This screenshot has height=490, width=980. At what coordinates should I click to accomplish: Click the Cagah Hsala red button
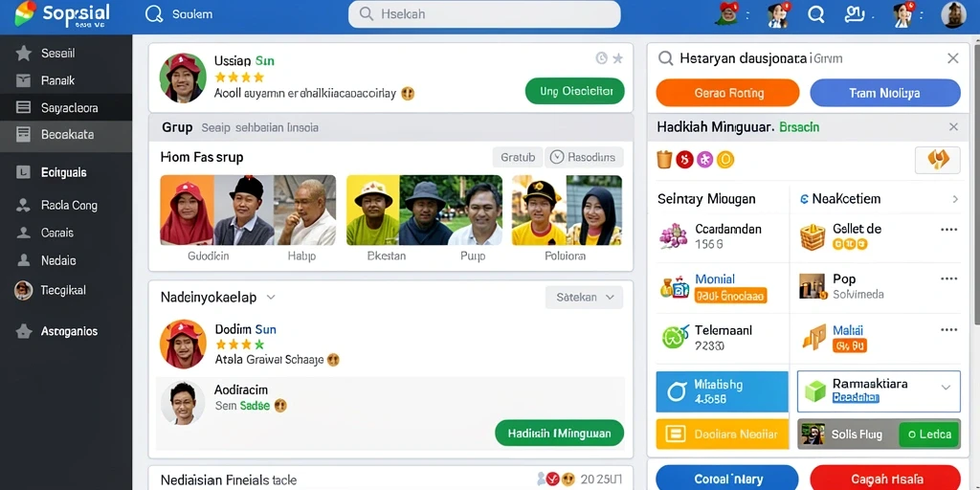[885, 479]
